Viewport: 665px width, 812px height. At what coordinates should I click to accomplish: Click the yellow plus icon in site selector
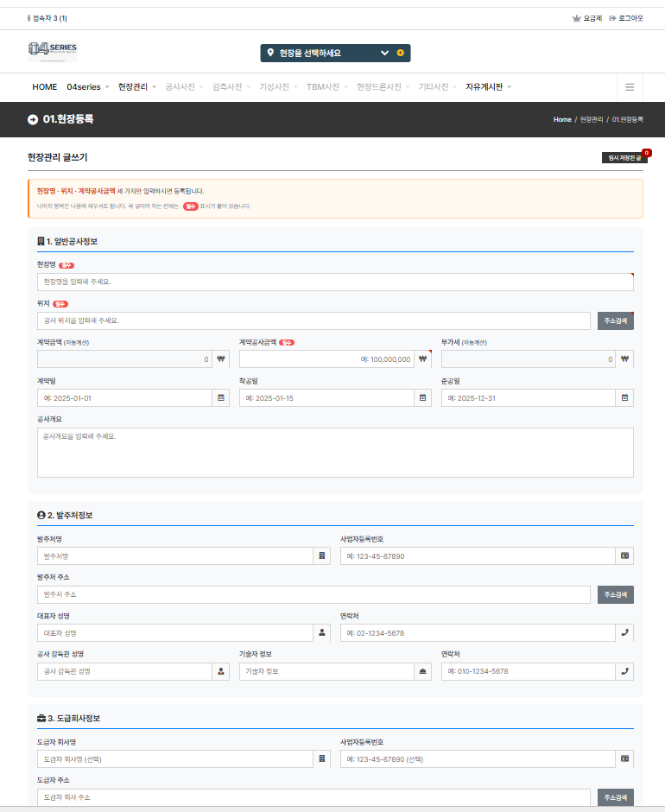[x=401, y=53]
